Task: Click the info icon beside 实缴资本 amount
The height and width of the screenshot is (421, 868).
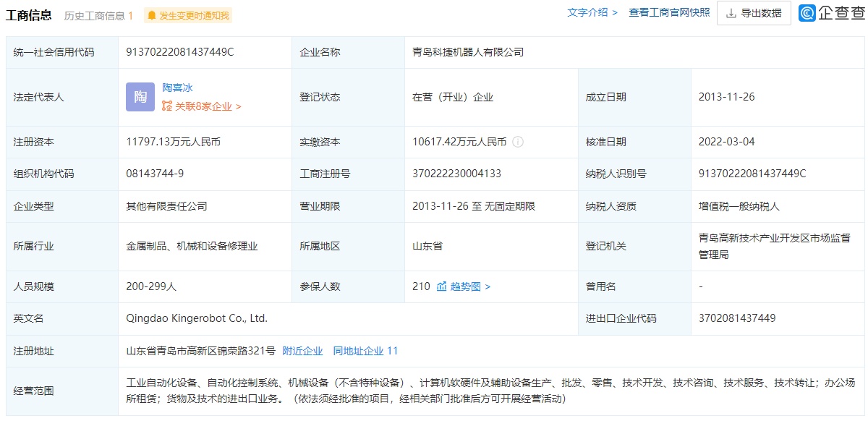Action: [x=518, y=142]
